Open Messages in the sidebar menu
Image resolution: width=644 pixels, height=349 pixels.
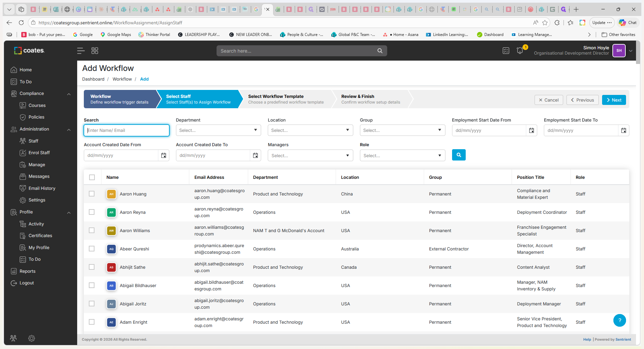[39, 176]
